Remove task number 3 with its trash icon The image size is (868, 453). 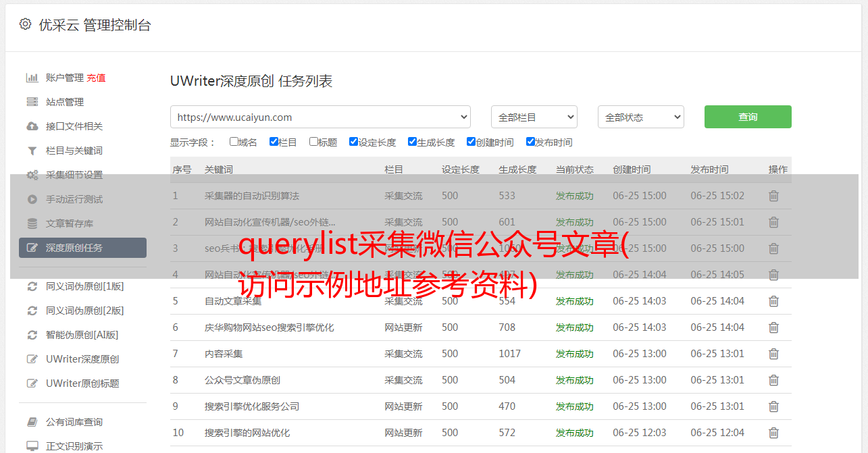coord(773,248)
